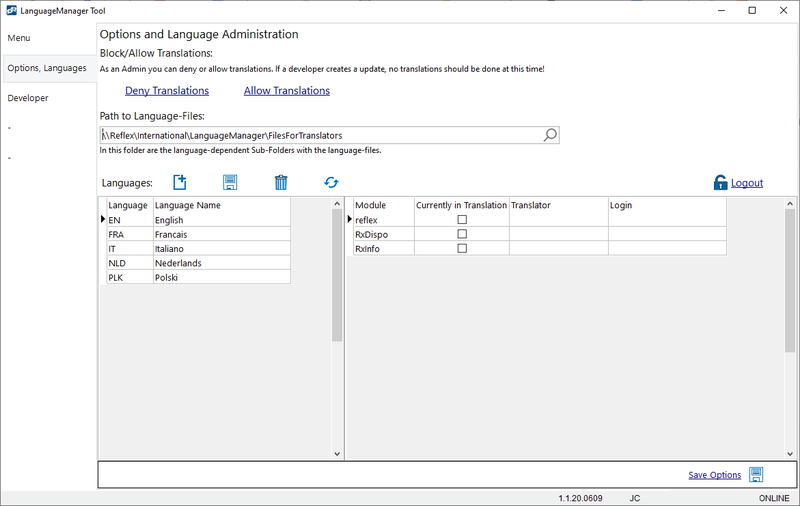Select the RxDispo module cell
The height and width of the screenshot is (506, 800).
click(384, 234)
